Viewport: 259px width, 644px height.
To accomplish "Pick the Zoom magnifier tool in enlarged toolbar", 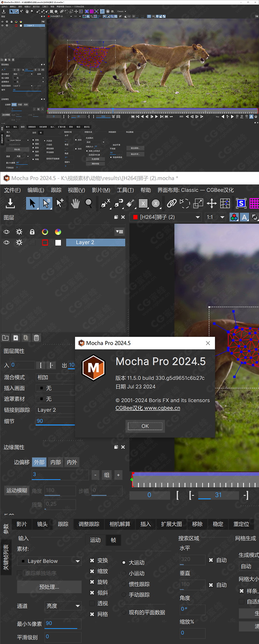I will coord(89,203).
